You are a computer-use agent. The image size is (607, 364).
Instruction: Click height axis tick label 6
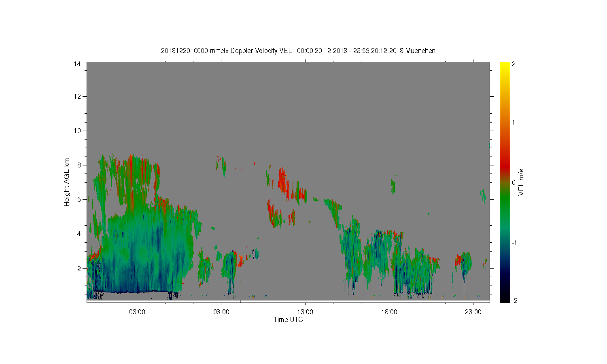click(79, 199)
